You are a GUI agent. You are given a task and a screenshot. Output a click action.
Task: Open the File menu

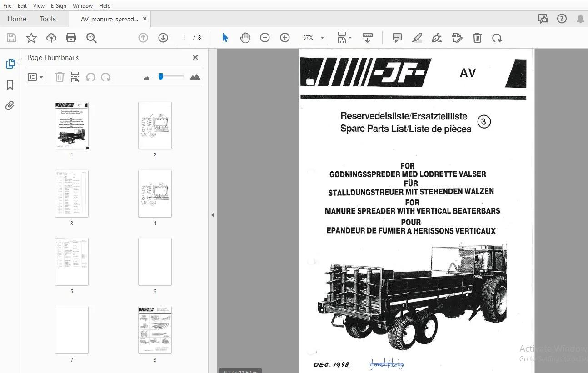pyautogui.click(x=7, y=6)
